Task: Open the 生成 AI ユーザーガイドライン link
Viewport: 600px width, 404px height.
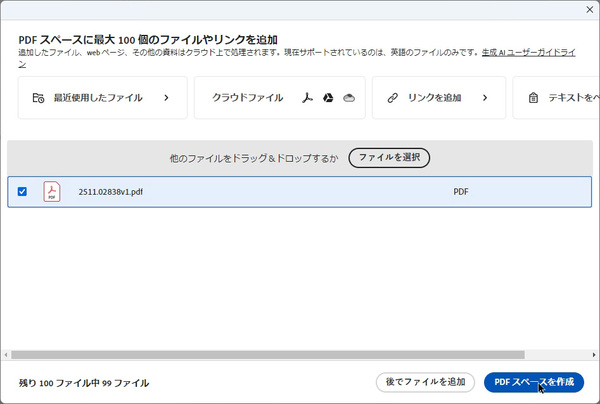Action: coord(528,52)
